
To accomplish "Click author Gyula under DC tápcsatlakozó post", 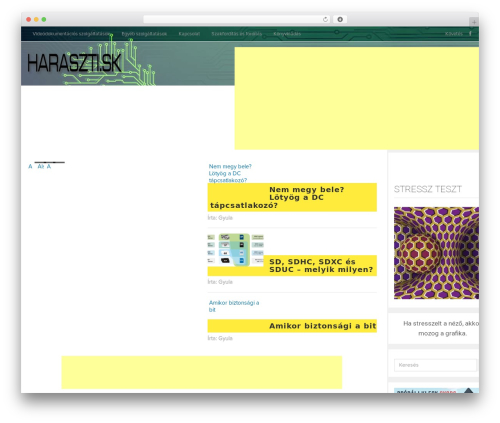I will point(225,218).
